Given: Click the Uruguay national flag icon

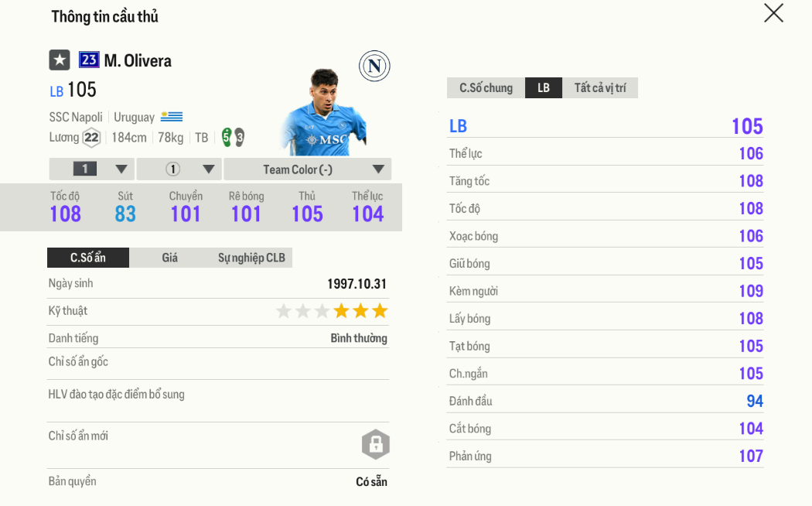Looking at the screenshot, I should 173,117.
